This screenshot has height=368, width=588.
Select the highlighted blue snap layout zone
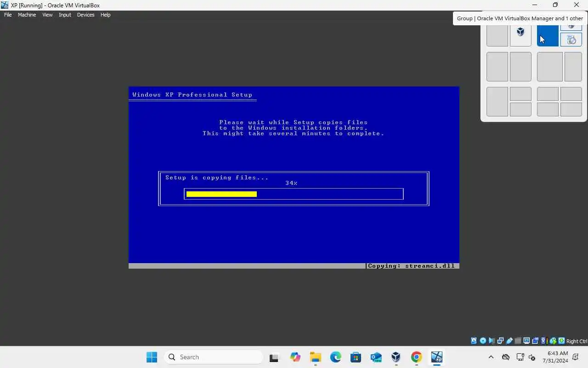[548, 35]
